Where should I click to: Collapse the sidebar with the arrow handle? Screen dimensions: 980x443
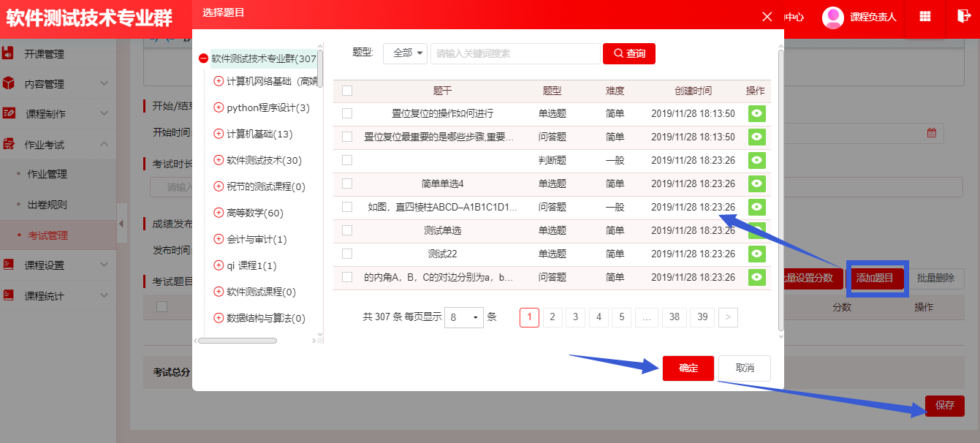pyautogui.click(x=122, y=223)
